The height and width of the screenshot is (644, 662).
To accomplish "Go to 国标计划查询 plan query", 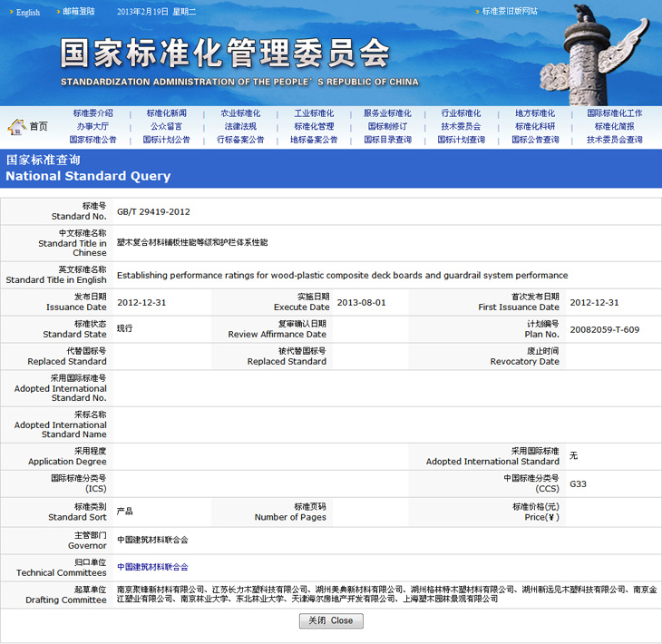I will (x=461, y=141).
